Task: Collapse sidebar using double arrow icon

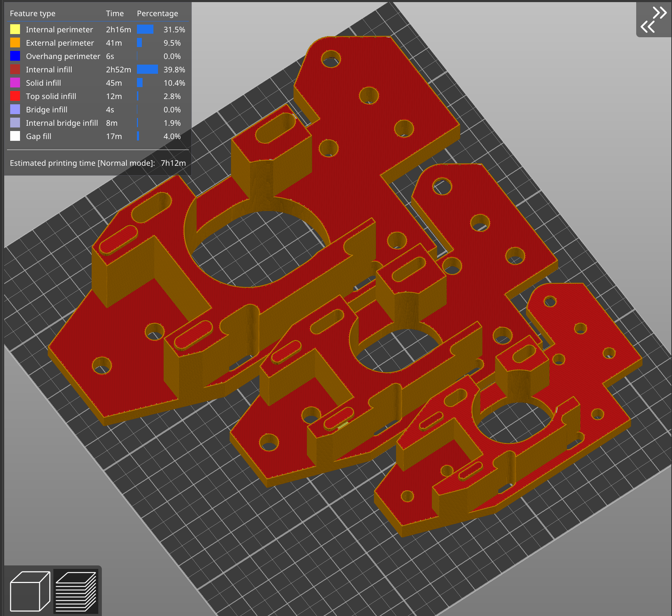Action: 653,19
